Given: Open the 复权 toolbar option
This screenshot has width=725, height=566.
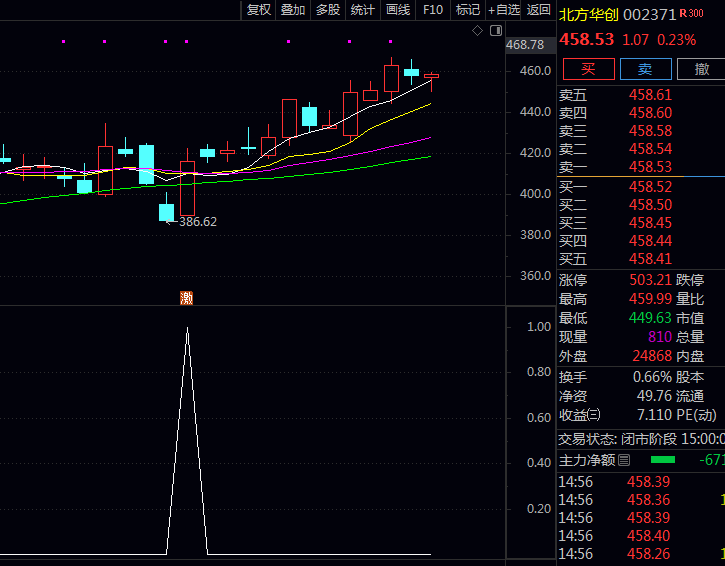Looking at the screenshot, I should tap(258, 10).
